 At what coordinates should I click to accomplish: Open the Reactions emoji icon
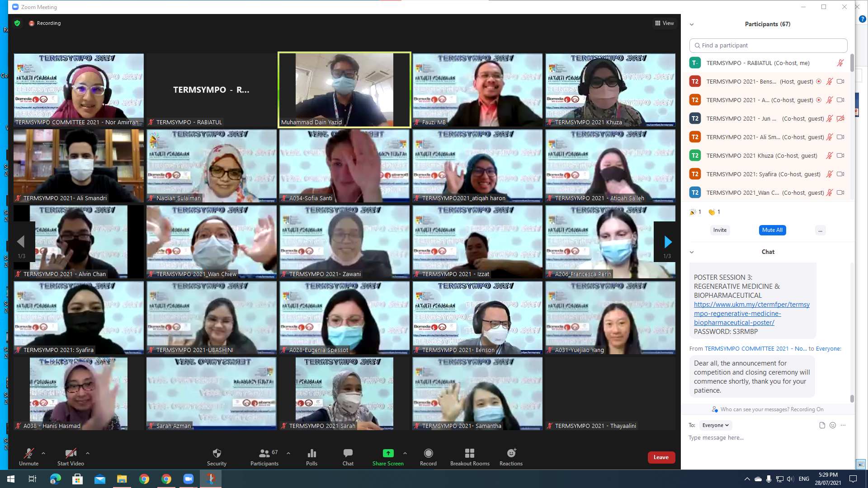point(511,453)
